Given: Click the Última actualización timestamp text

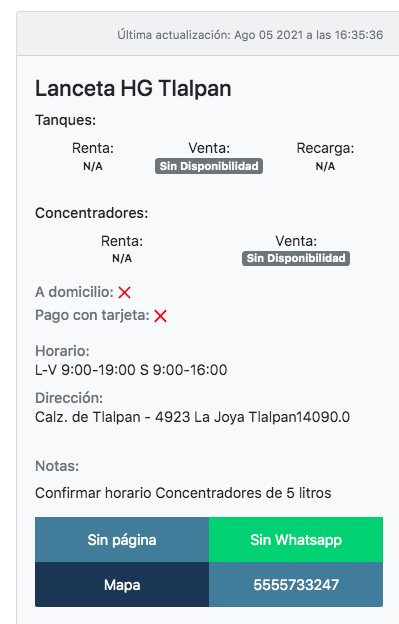Looking at the screenshot, I should coord(250,35).
